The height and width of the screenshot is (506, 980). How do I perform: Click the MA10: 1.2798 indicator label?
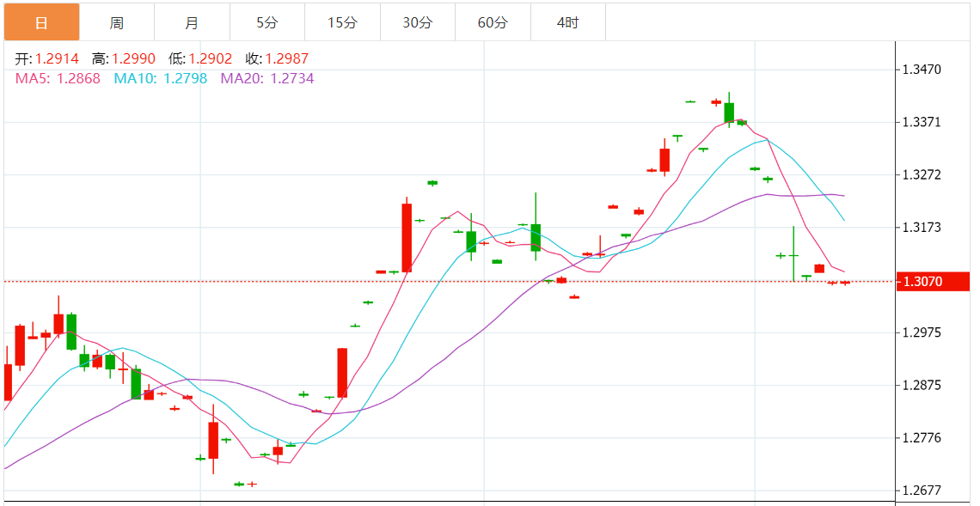coord(161,79)
